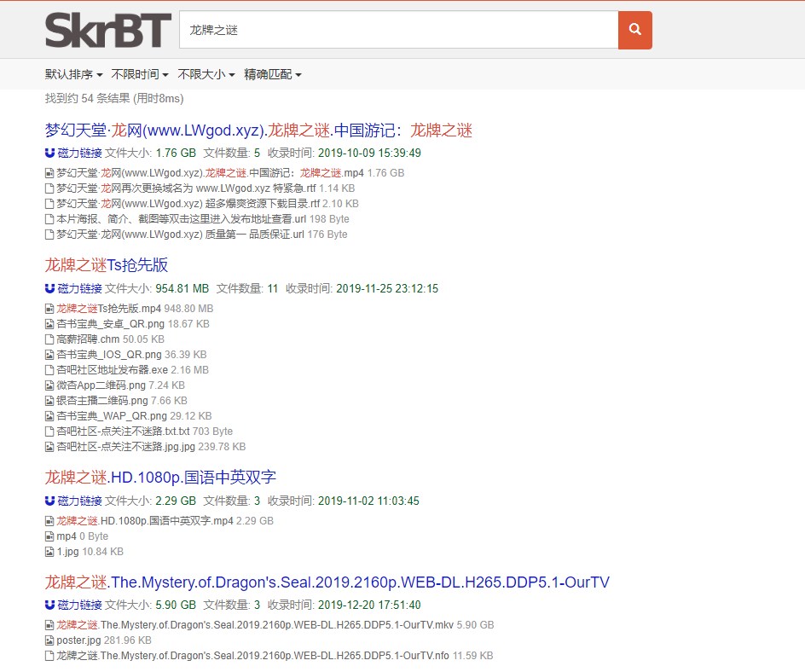Open the 不限大小 size filter dropdown
This screenshot has height=672, width=805.
[206, 75]
